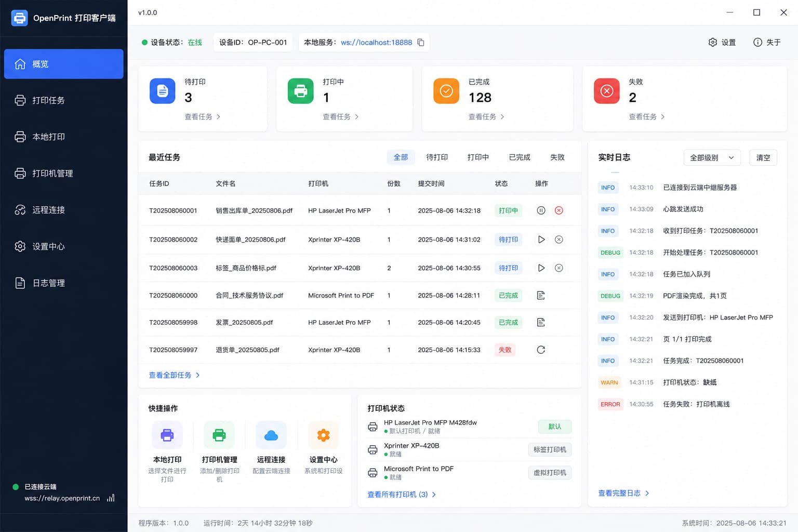Open 查看完整日志 link

[623, 493]
